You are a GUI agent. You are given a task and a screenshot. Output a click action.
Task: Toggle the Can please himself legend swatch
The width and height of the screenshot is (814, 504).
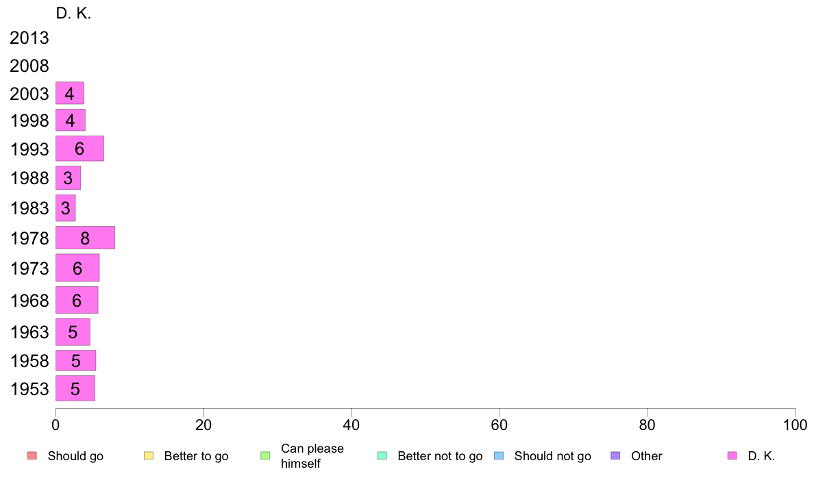[x=265, y=456]
